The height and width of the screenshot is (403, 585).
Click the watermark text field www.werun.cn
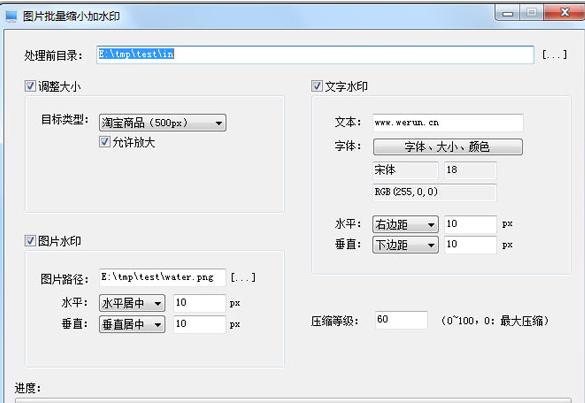pos(448,123)
